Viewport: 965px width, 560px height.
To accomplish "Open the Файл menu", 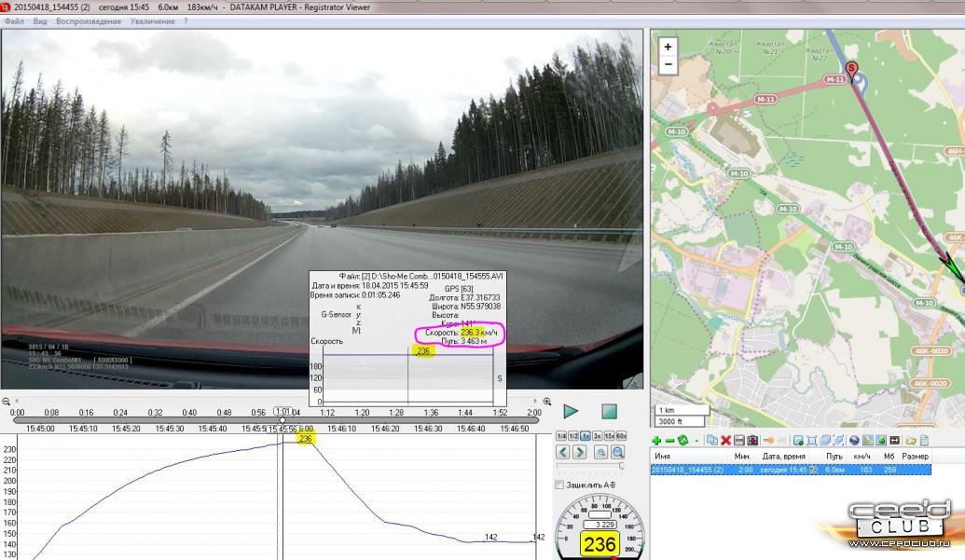I will [x=14, y=21].
